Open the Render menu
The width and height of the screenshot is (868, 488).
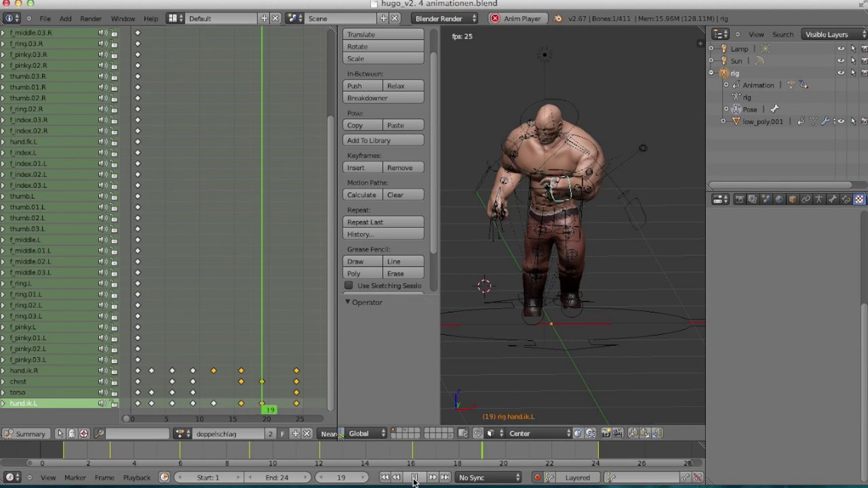coord(91,18)
